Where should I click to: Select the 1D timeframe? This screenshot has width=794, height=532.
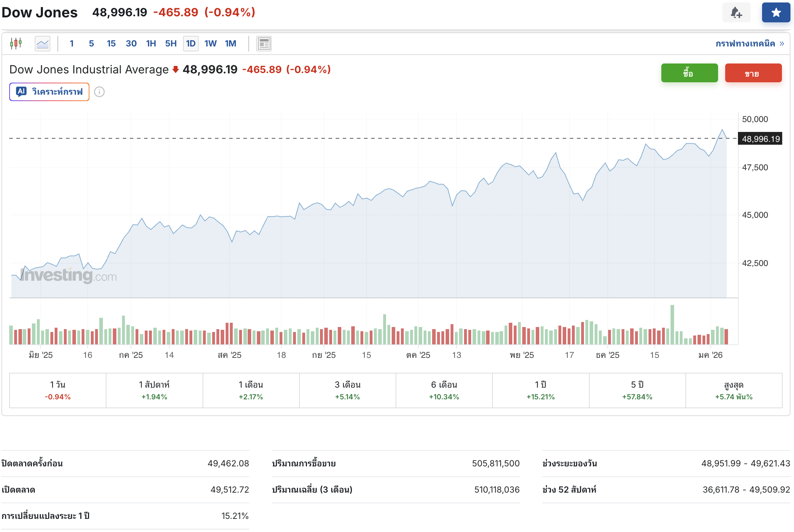[x=191, y=44]
